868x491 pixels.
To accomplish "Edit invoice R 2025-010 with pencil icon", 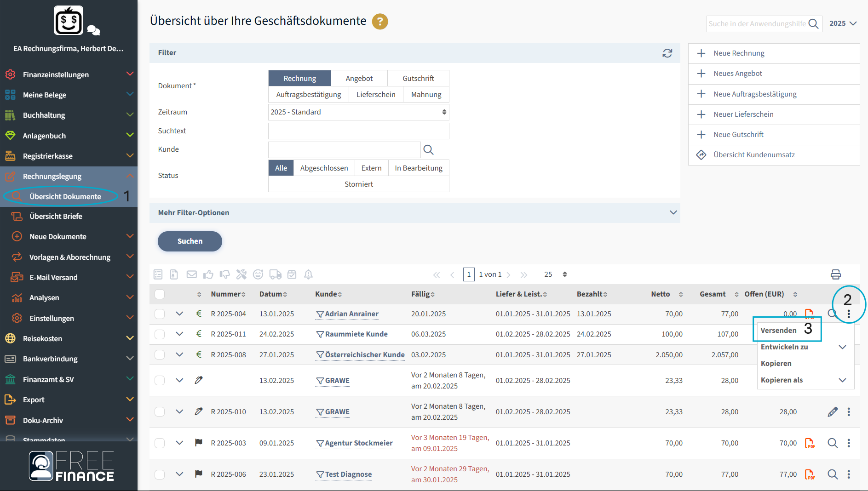I will (x=832, y=412).
